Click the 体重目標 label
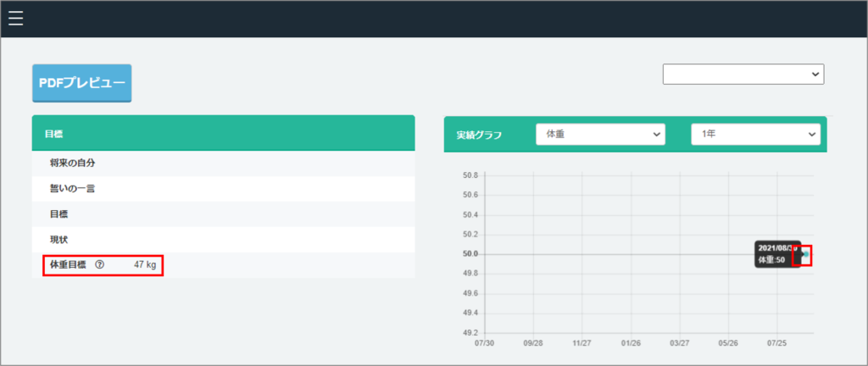Screen dimensions: 868x366 (x=68, y=265)
